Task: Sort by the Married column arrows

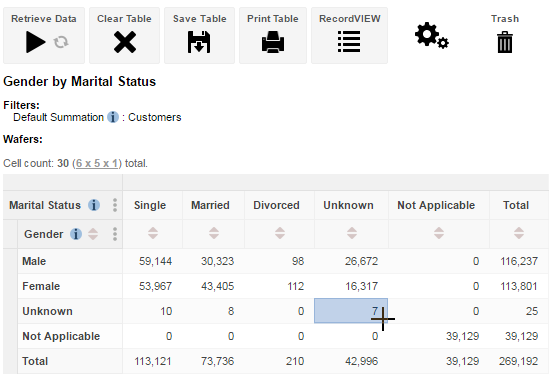Action: pyautogui.click(x=214, y=233)
